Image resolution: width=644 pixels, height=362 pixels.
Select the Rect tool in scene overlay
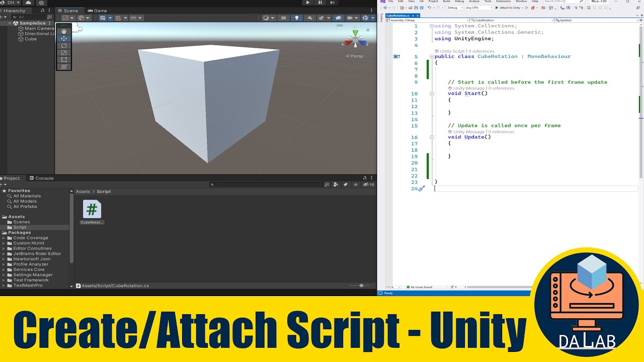(64, 59)
